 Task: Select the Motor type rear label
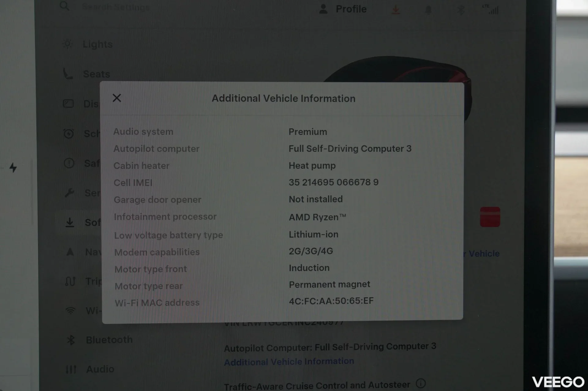click(x=149, y=286)
